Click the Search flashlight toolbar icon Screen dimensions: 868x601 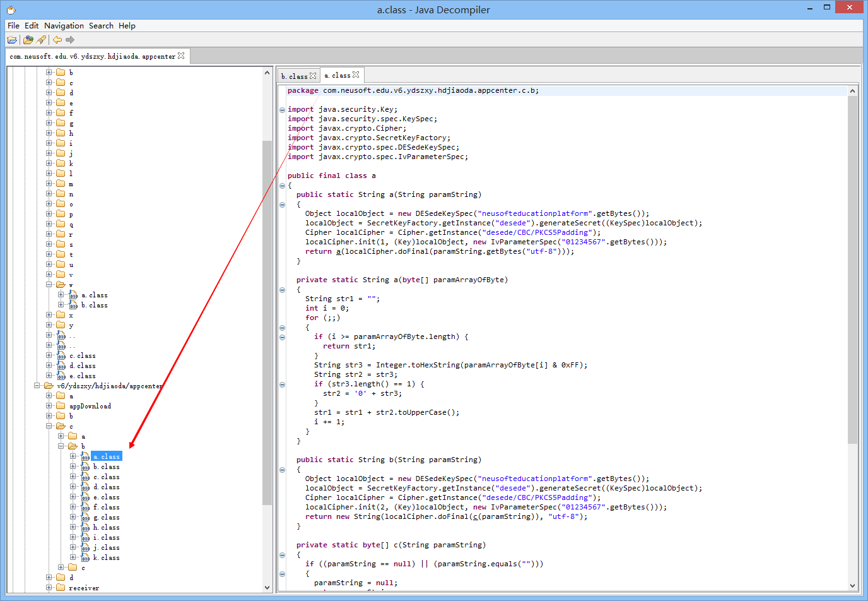tap(42, 40)
